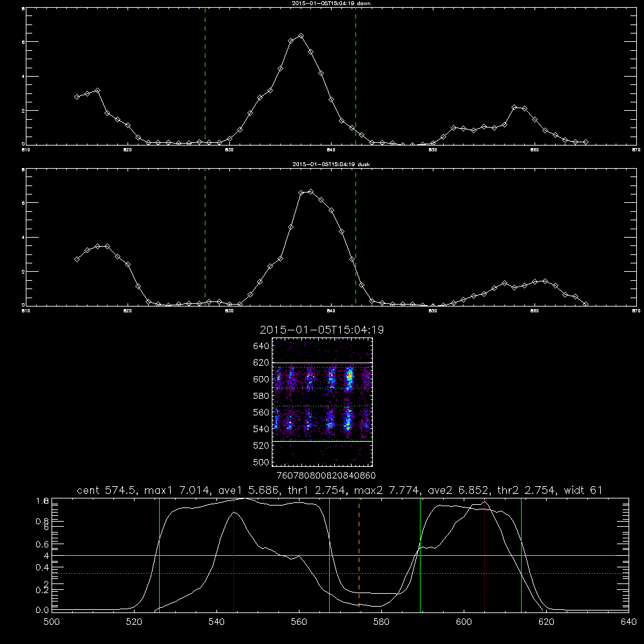Click the highest diamond point on dusk curve
Viewport: 644px width, 644px height.
click(311, 192)
